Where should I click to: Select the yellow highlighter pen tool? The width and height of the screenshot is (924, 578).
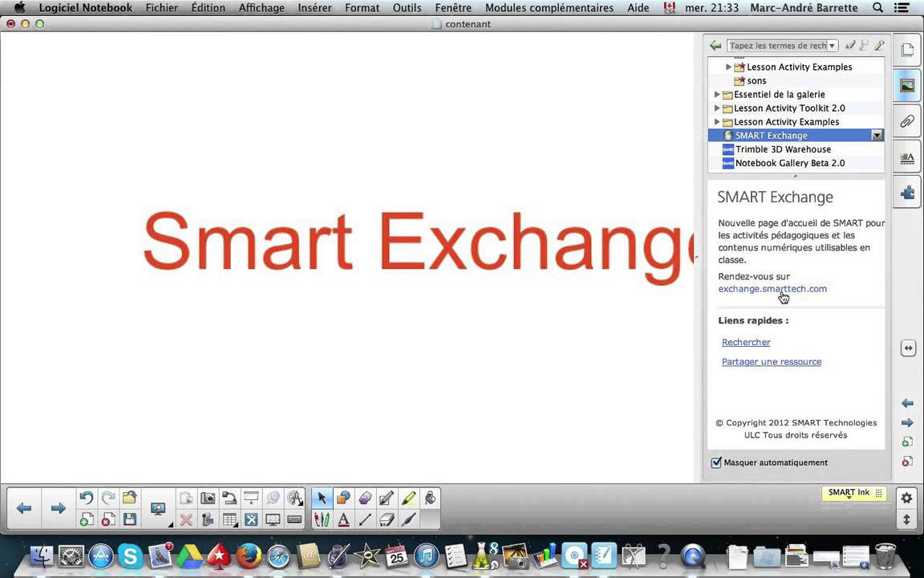(x=409, y=498)
